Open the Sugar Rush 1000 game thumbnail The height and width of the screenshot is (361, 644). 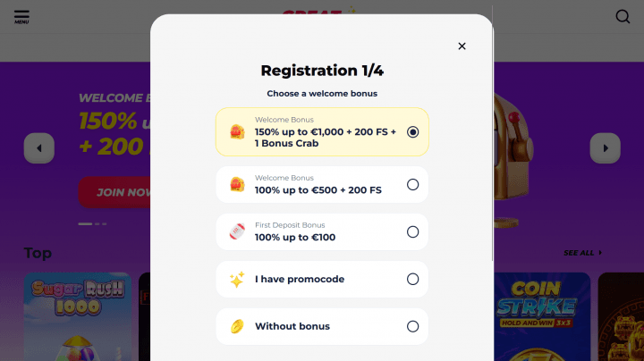78,317
